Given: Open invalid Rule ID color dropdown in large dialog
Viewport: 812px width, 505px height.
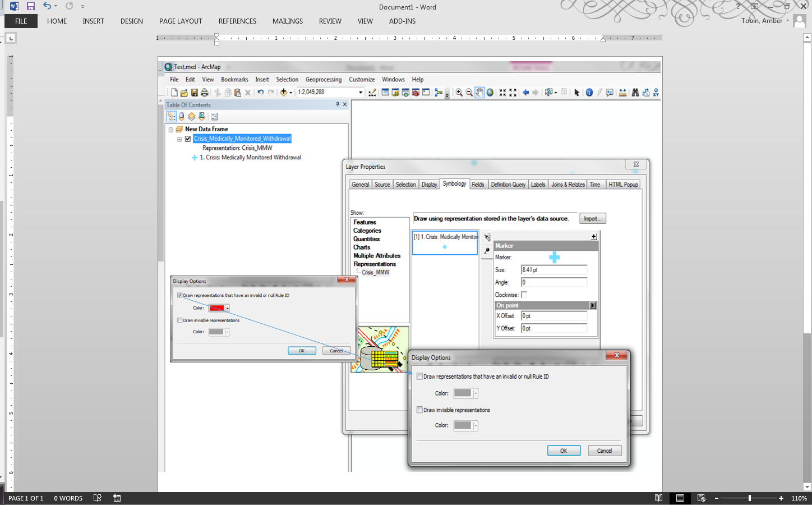Looking at the screenshot, I should pyautogui.click(x=476, y=393).
